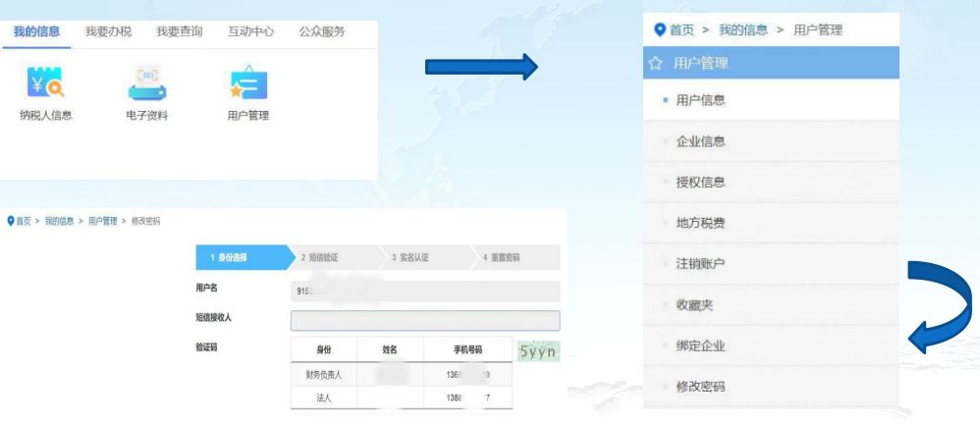Click 用户管理 in the 修改密码 breadcrumb
This screenshot has height=424, width=980.
[x=102, y=221]
